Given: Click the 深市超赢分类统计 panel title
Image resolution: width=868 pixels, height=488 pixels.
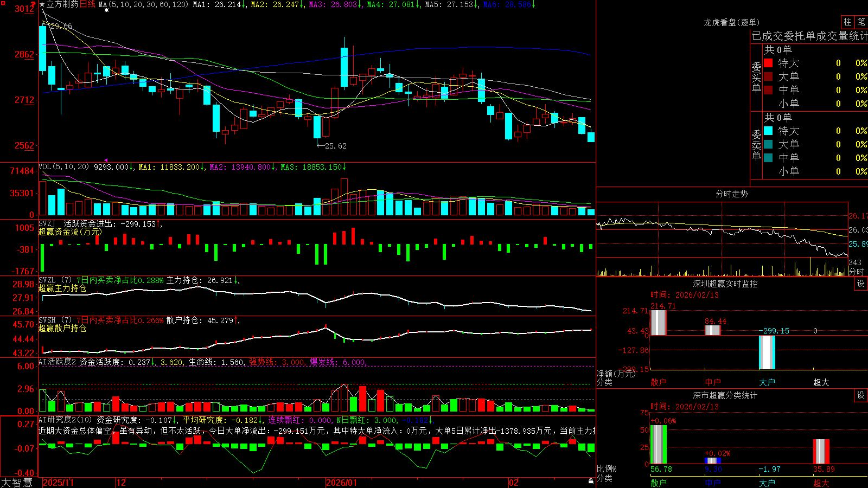Looking at the screenshot, I should pyautogui.click(x=725, y=395).
